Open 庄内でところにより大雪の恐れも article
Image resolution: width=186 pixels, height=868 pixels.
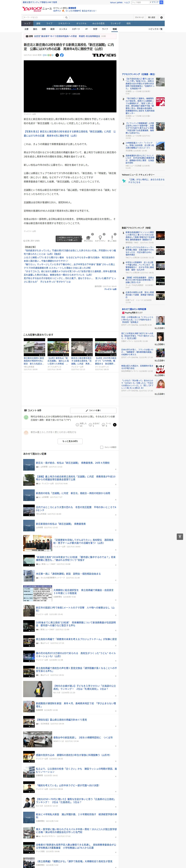(x=76, y=509)
